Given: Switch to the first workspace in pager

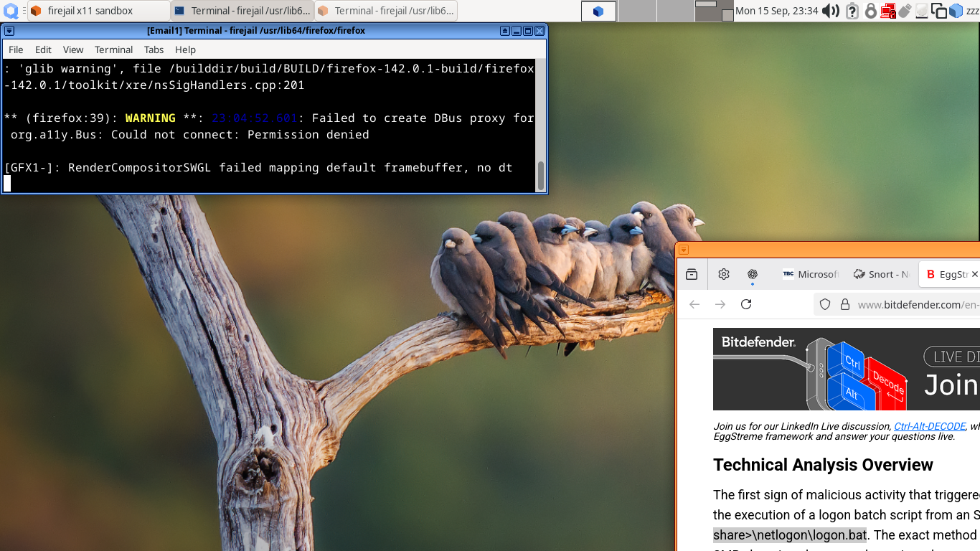Looking at the screenshot, I should click(598, 11).
